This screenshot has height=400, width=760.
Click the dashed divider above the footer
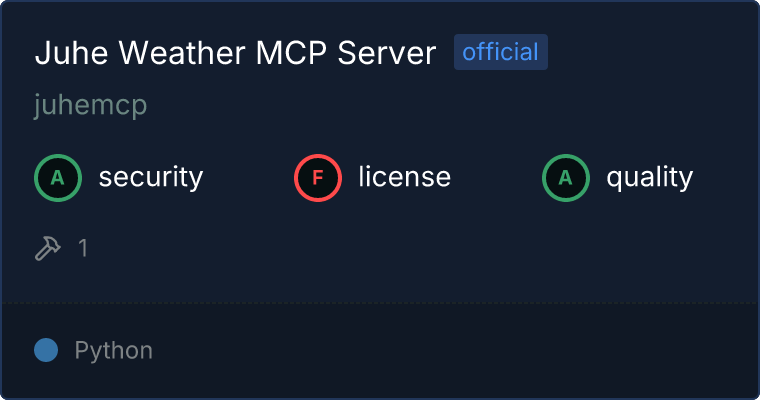pyautogui.click(x=380, y=303)
